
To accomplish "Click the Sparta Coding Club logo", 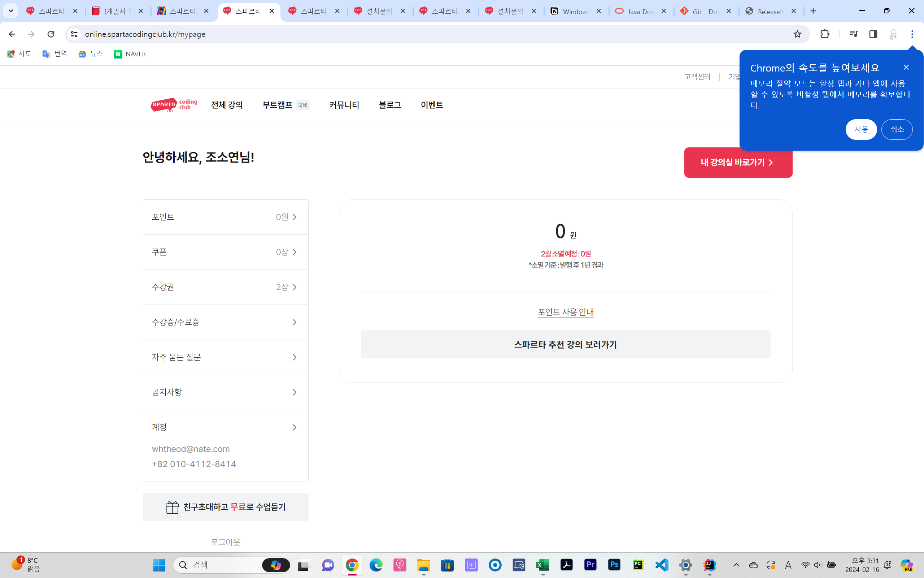I will [x=174, y=105].
